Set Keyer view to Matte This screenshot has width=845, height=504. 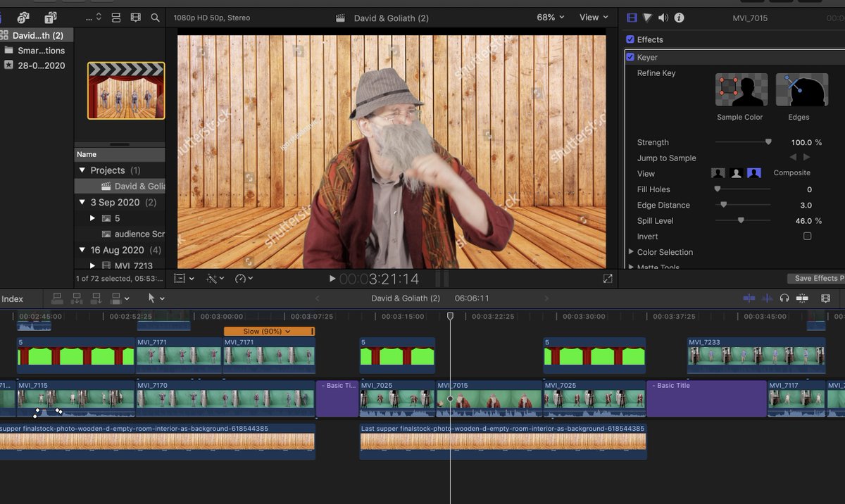coord(736,173)
